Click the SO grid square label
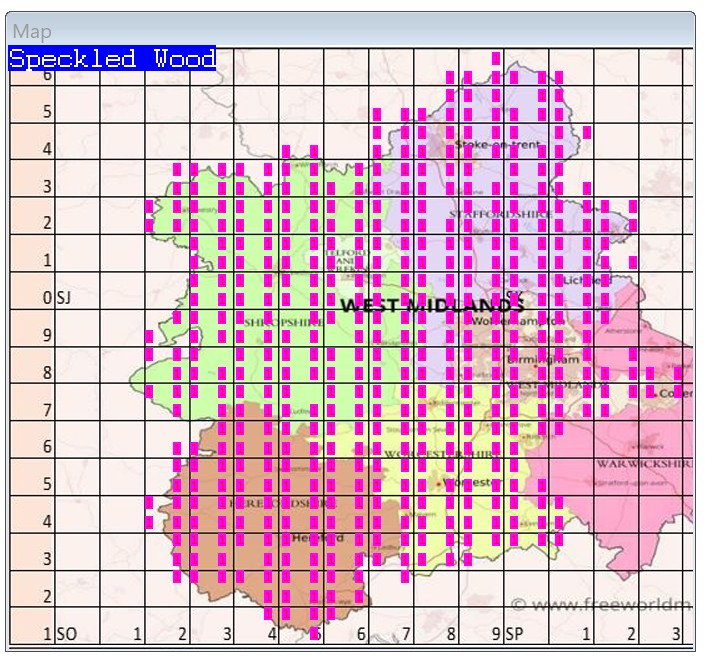The width and height of the screenshot is (705, 657). pos(66,634)
